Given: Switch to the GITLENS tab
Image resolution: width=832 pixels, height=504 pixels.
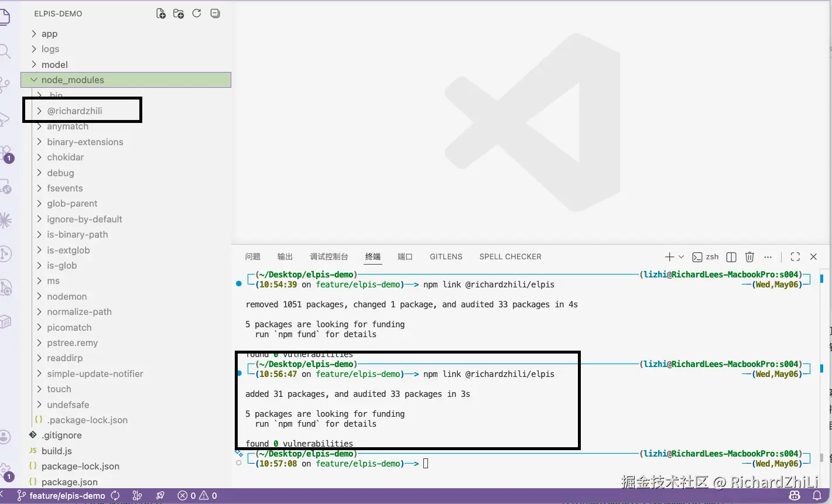Looking at the screenshot, I should tap(446, 256).
